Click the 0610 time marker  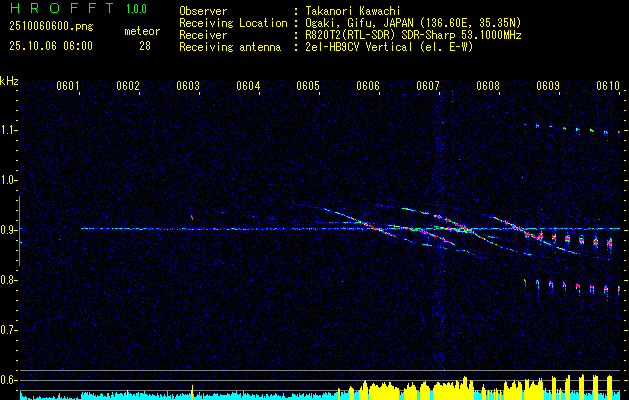[x=608, y=86]
